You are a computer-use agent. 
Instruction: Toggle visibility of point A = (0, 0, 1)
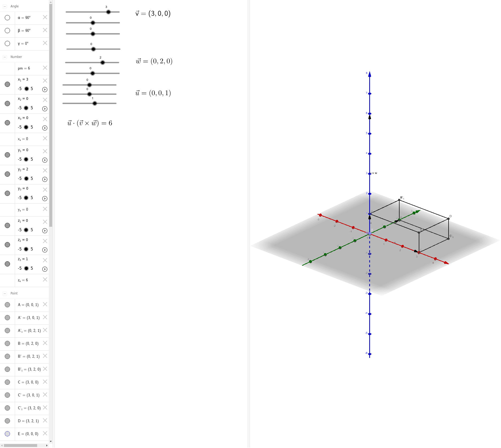coord(7,304)
